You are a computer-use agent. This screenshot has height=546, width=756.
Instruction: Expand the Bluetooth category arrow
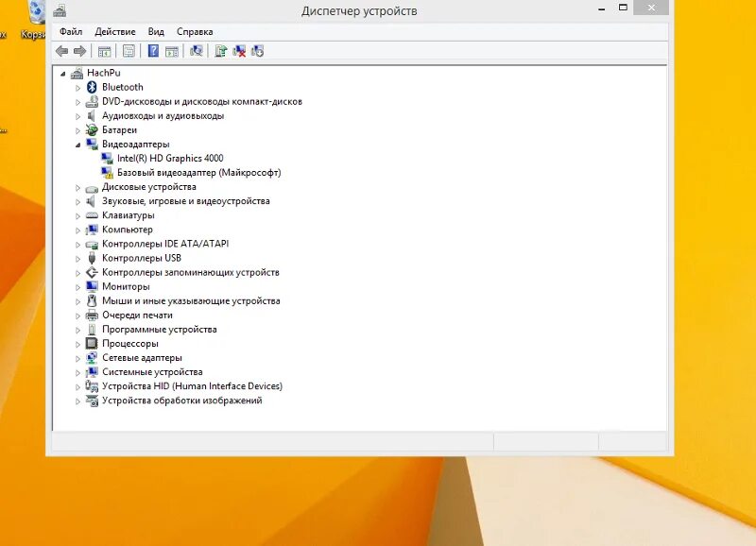77,88
